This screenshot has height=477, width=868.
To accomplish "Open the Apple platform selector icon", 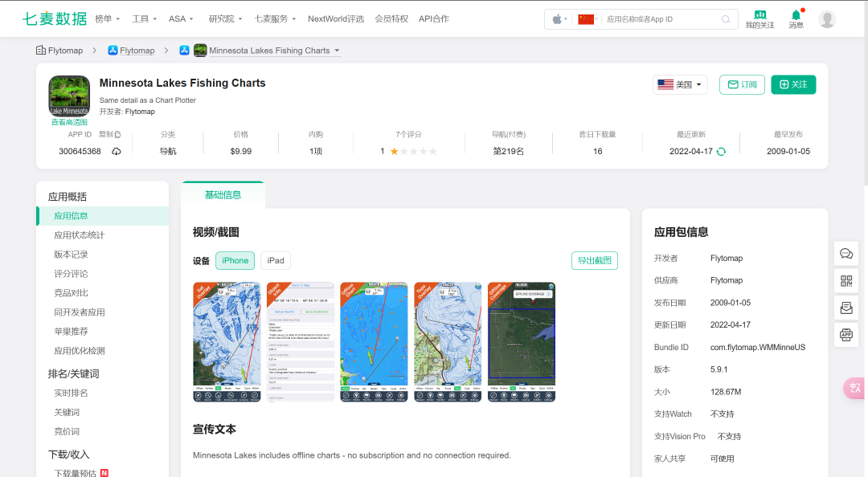I will (559, 19).
